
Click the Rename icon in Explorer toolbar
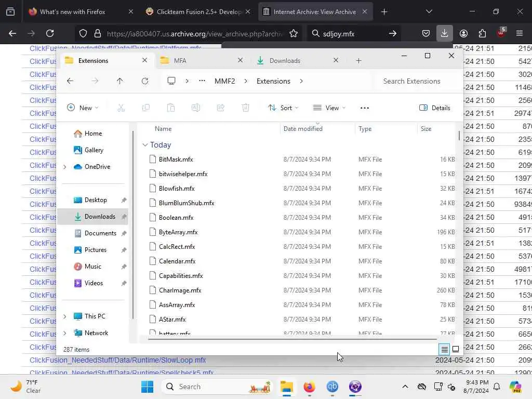coord(196,108)
